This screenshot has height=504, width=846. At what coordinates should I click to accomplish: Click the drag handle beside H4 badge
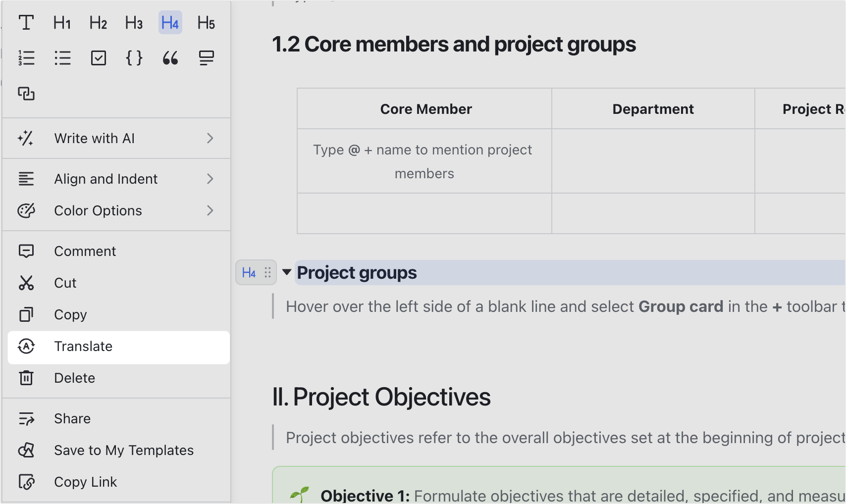[x=267, y=273]
